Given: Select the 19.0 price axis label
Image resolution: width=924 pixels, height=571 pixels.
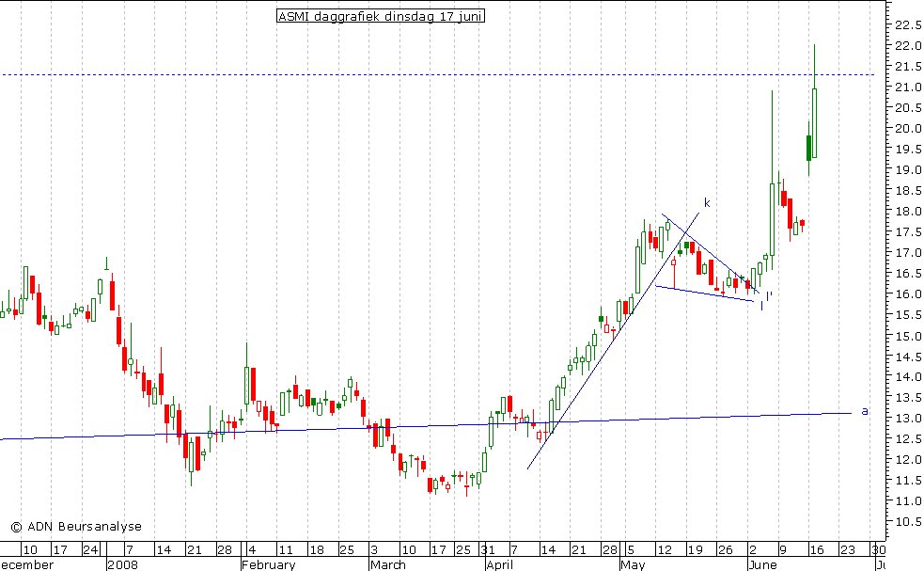Looking at the screenshot, I should 908,170.
